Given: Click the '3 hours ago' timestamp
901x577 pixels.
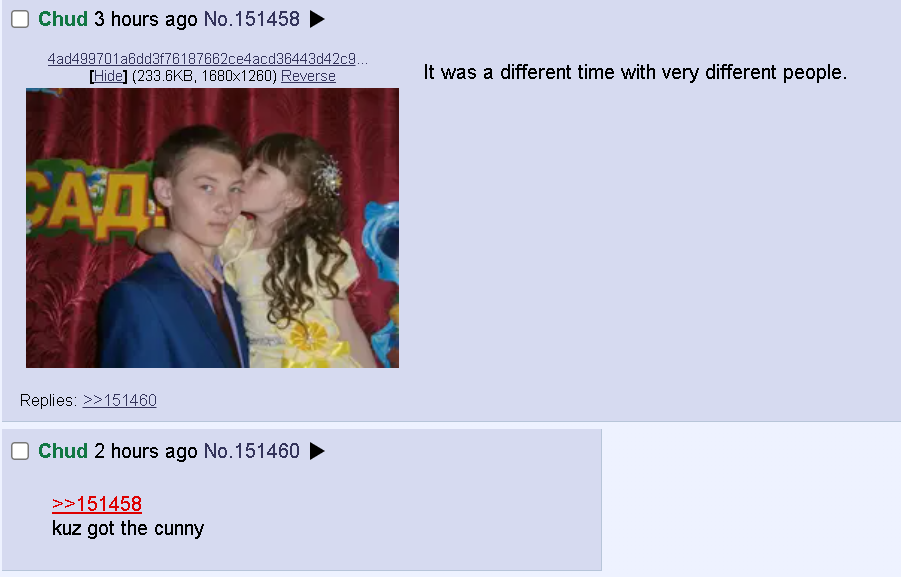Looking at the screenshot, I should (145, 19).
